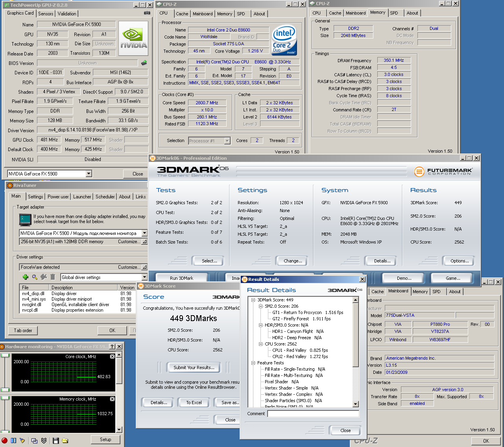This screenshot has width=504, height=447.
Task: Click the double chevron down icon
Action: (x=44, y=440)
